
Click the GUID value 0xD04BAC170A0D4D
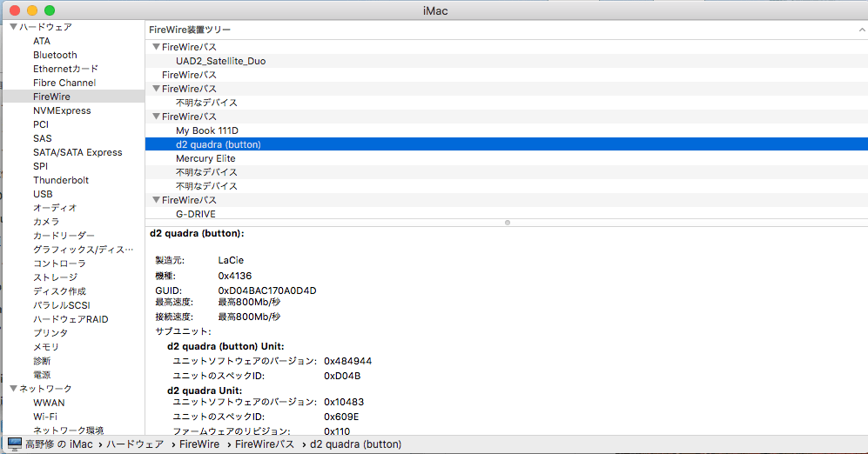267,290
